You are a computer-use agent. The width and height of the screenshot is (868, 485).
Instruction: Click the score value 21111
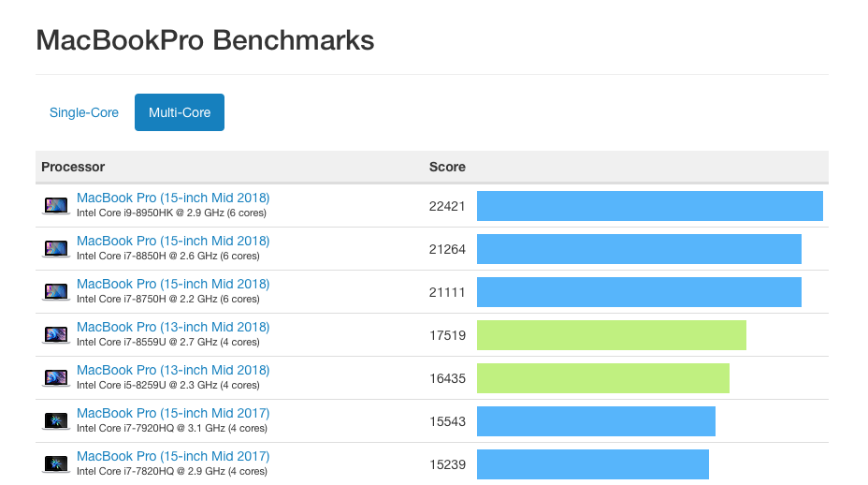447,292
